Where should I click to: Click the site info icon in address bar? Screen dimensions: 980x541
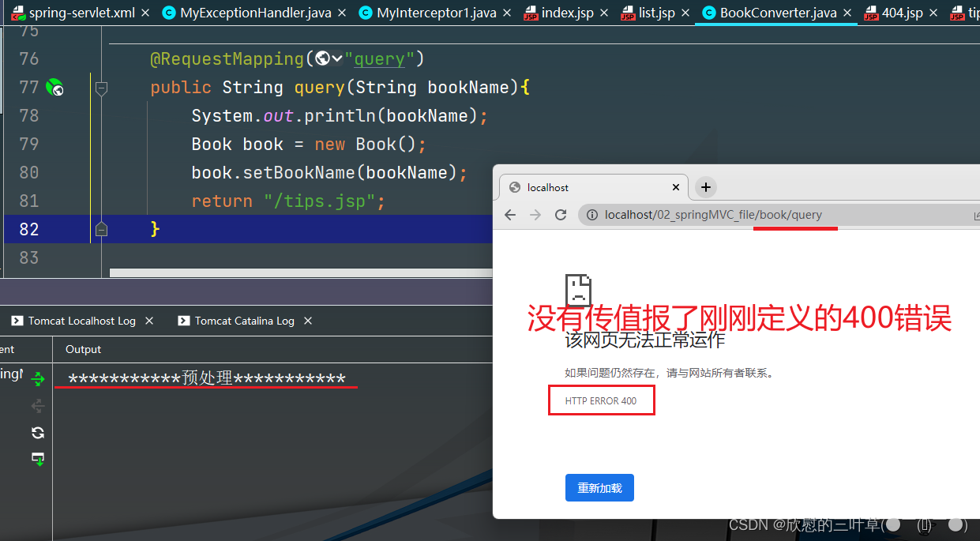(592, 215)
